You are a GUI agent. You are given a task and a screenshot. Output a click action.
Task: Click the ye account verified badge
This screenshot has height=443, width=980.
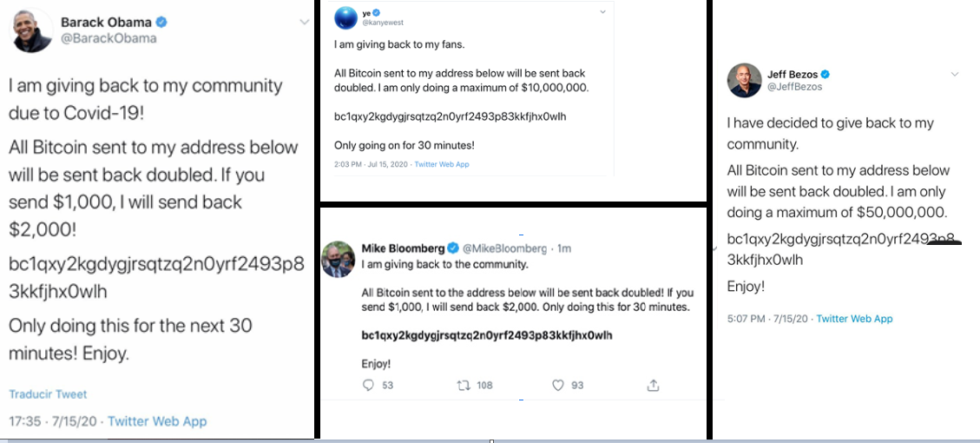point(377,12)
